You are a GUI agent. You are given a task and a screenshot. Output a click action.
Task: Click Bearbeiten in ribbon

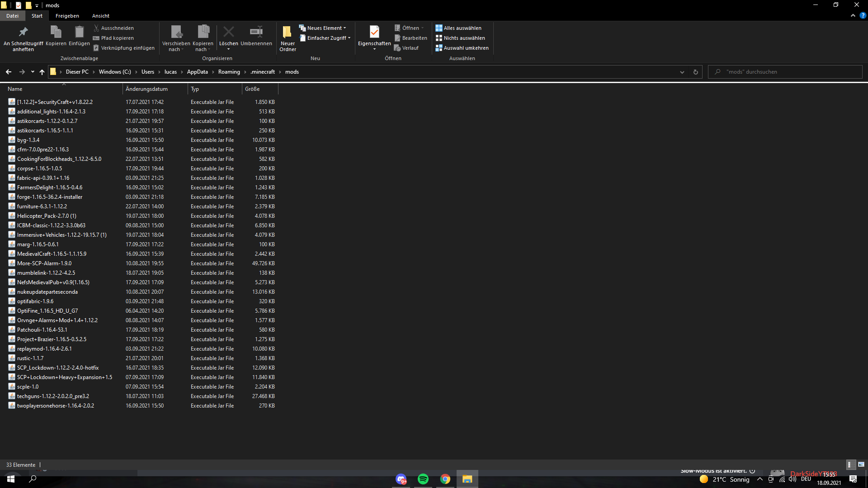point(410,38)
